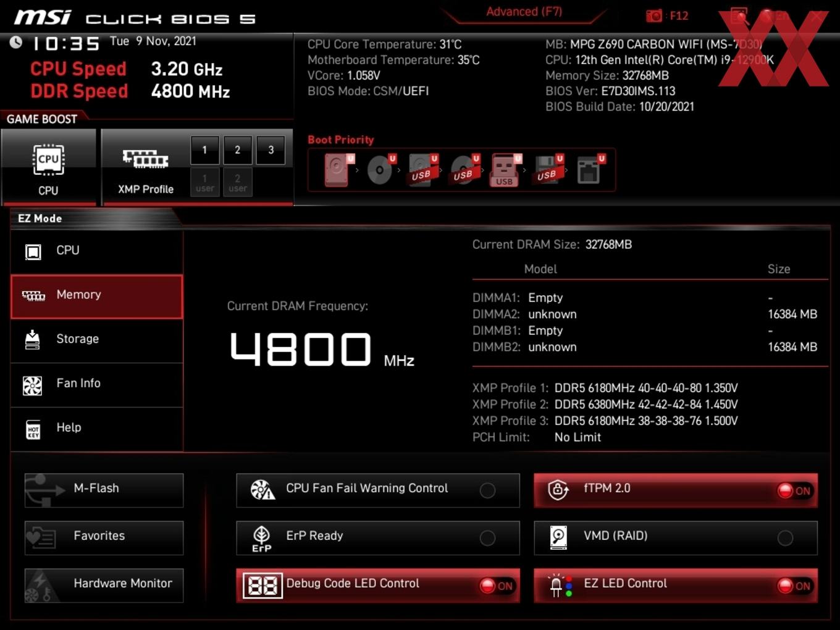Turn off fTPM 2.0

676,490
